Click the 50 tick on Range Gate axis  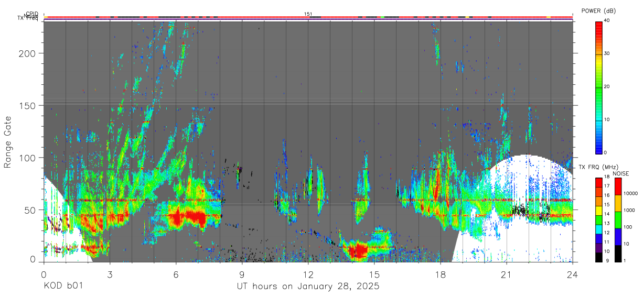pyautogui.click(x=31, y=210)
